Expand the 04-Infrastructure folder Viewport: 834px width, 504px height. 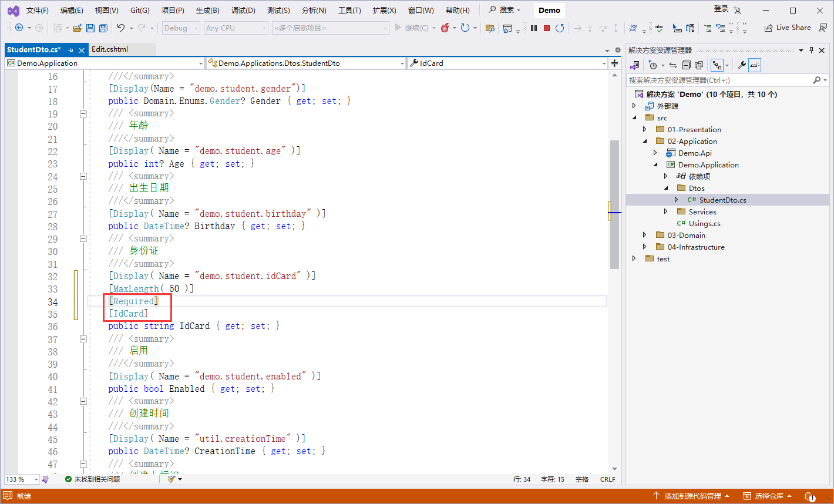click(645, 247)
